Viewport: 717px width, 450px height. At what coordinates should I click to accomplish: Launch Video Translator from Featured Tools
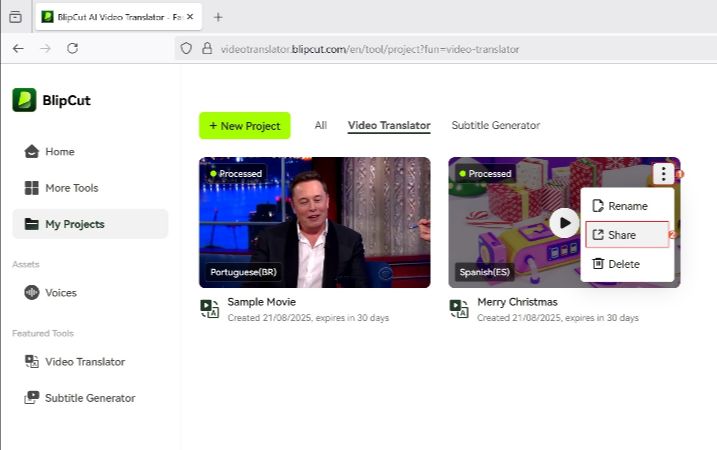click(84, 362)
